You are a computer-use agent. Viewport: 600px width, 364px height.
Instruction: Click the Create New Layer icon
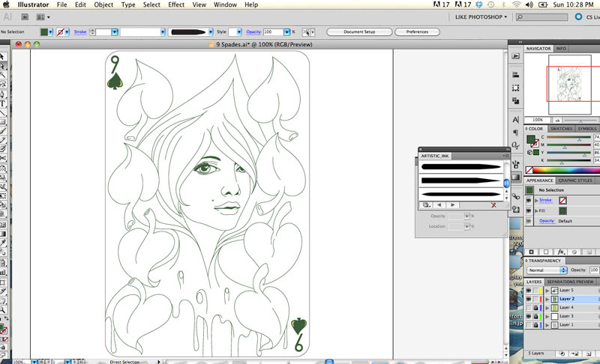point(589,354)
